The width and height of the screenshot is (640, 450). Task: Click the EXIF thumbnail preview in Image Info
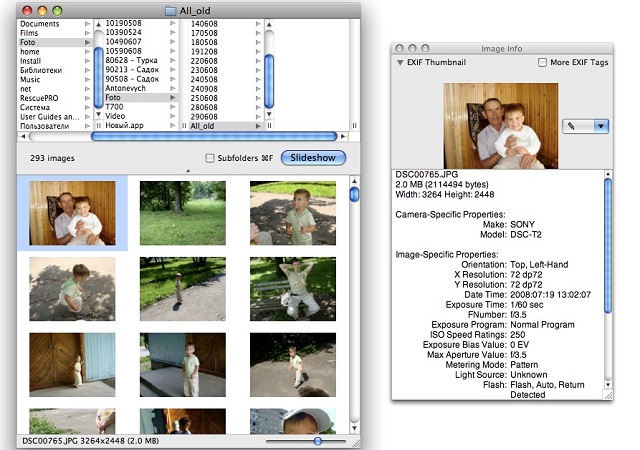point(501,126)
